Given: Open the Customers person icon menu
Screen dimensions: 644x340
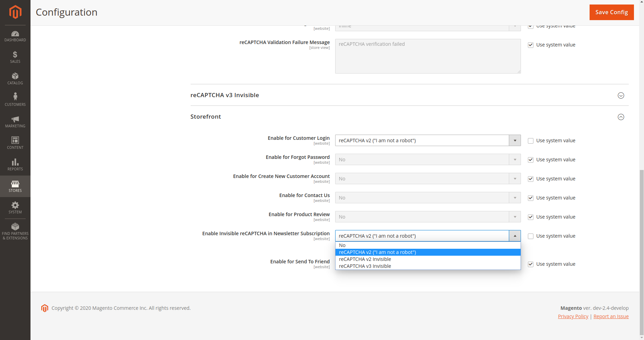Looking at the screenshot, I should coord(15,100).
